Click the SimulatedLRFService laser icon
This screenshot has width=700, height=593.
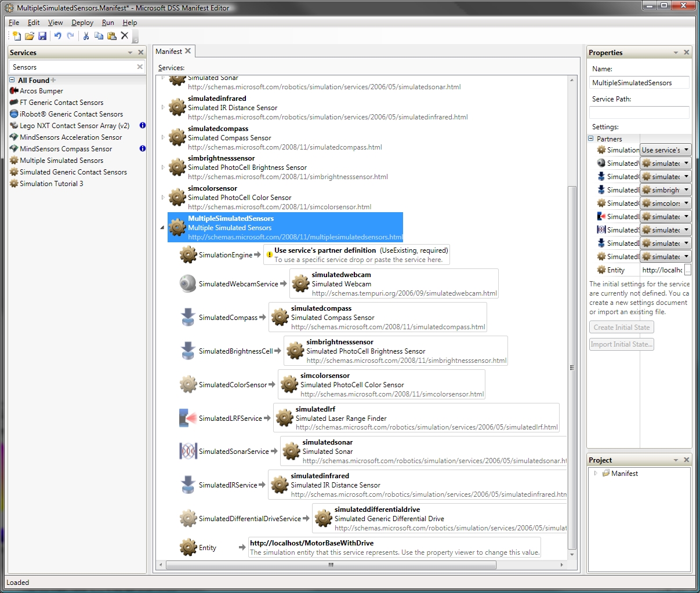click(188, 418)
